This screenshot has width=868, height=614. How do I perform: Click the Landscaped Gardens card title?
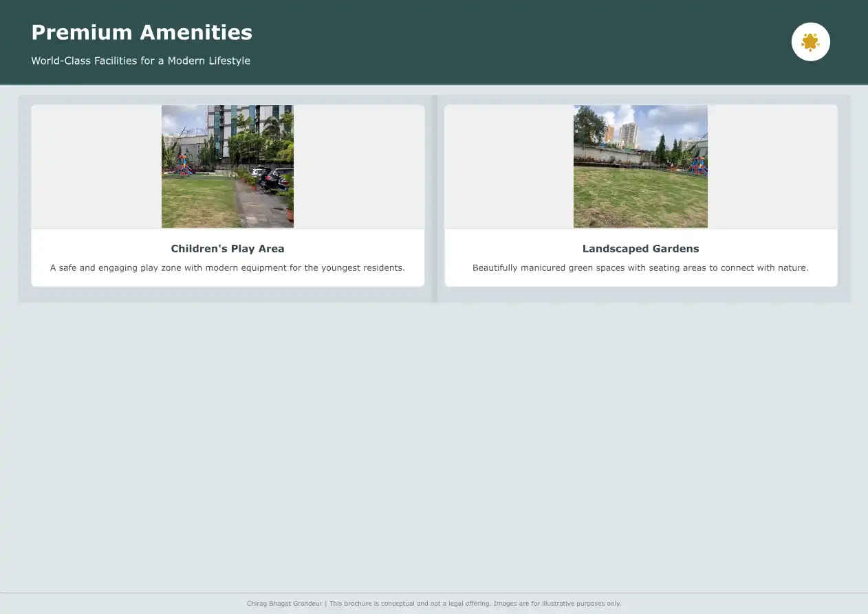point(640,249)
